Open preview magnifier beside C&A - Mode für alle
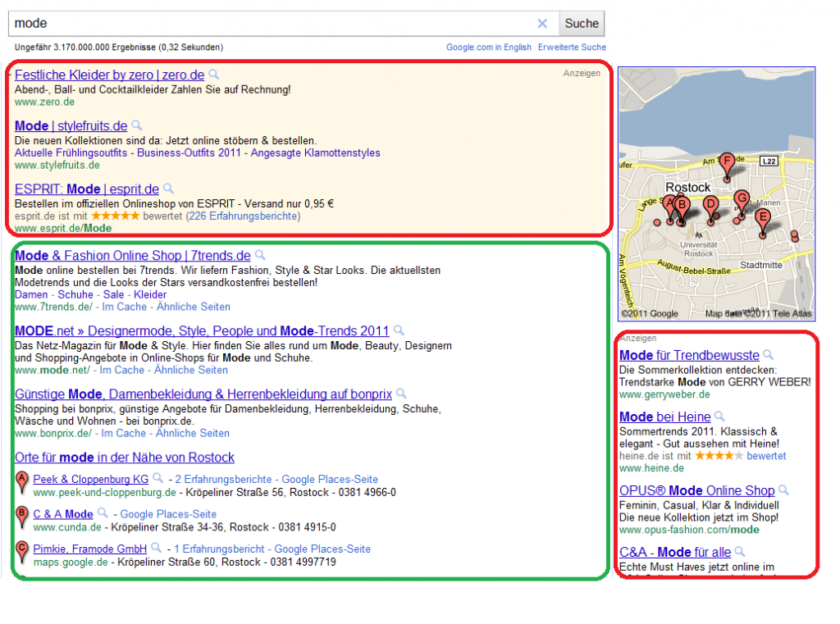The width and height of the screenshot is (840, 624). point(740,551)
